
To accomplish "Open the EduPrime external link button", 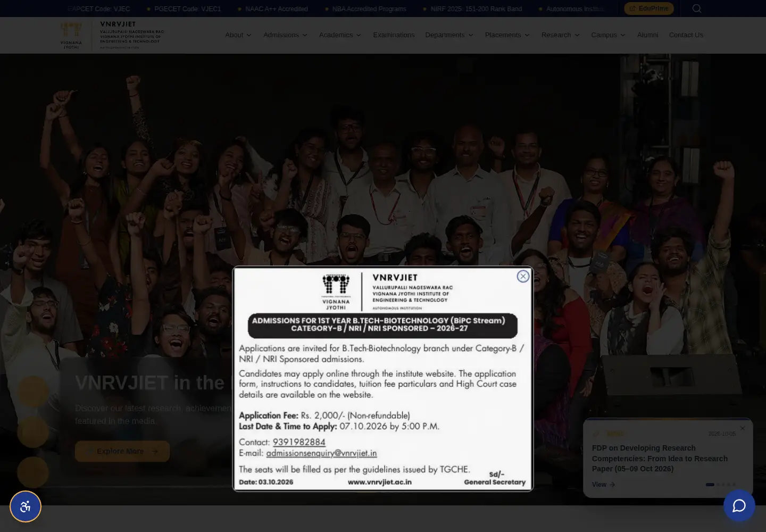I will 649,9.
